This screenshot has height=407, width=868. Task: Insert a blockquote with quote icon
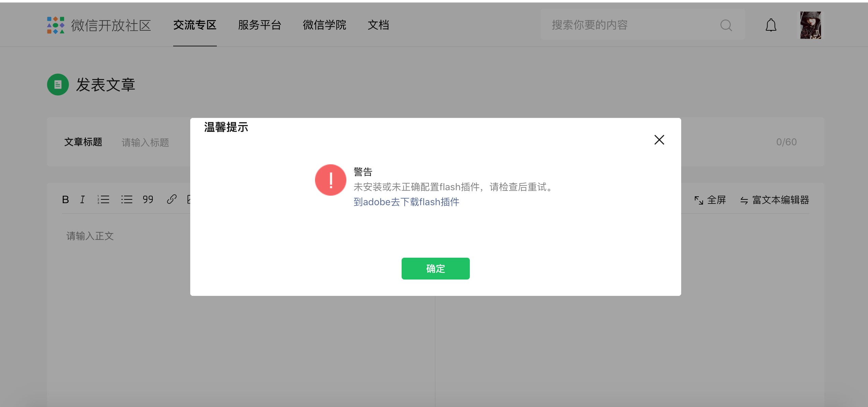click(148, 200)
